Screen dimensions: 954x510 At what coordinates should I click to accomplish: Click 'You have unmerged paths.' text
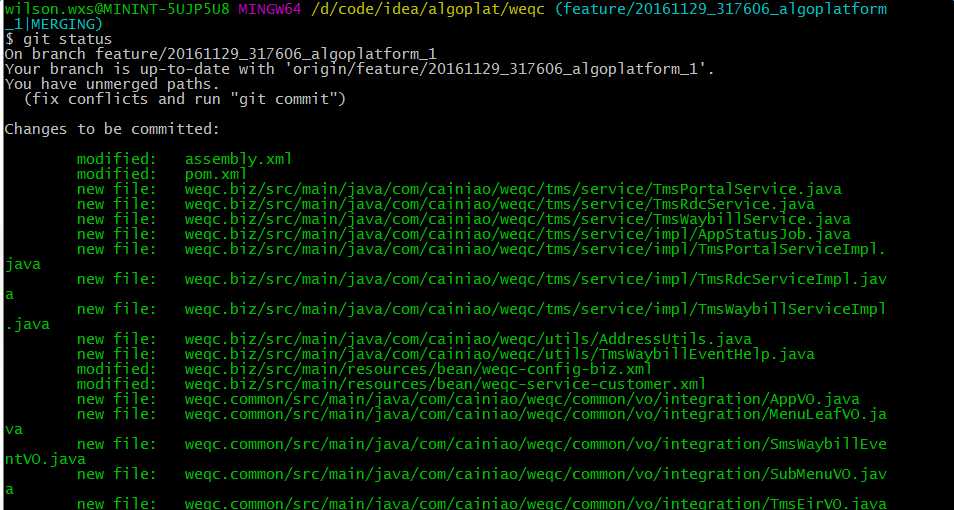[x=113, y=84]
